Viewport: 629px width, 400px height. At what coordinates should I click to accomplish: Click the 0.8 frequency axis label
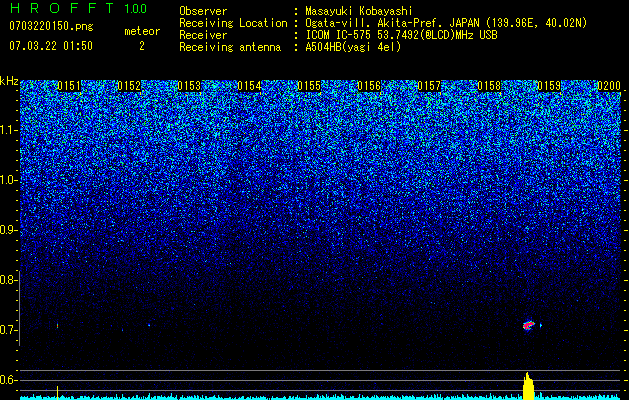tap(8, 280)
